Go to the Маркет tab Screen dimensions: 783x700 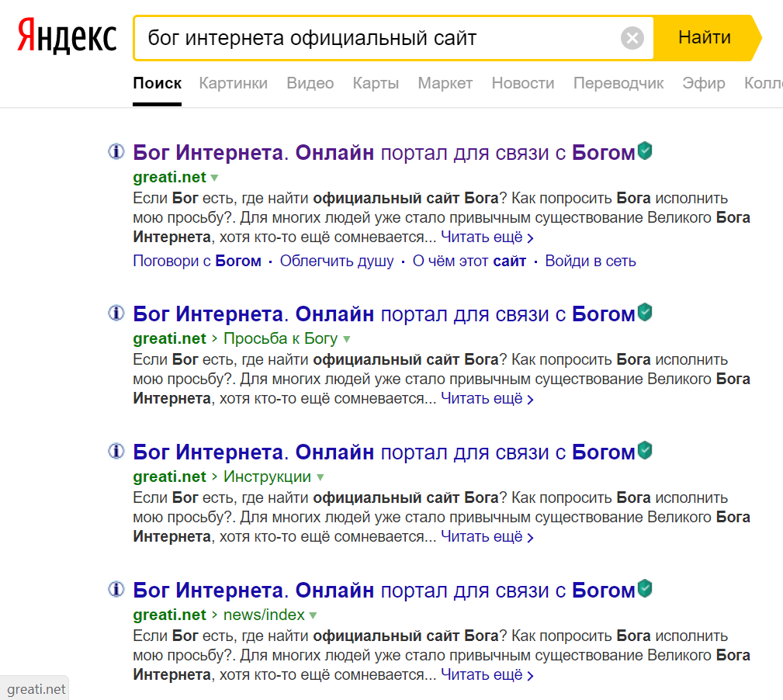coord(445,83)
